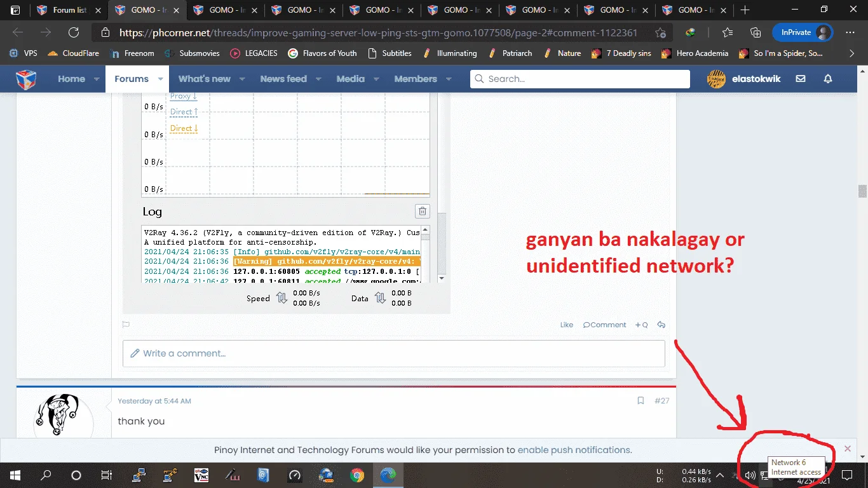Open 7 Deadly sins bookmark
This screenshot has width=868, height=488.
click(621, 53)
